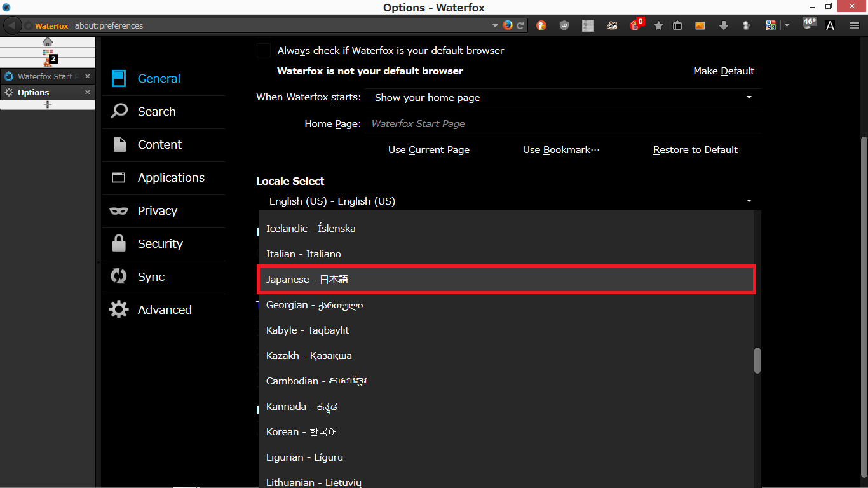The width and height of the screenshot is (868, 488).
Task: Expand the When Waterfox starts dropdown
Action: click(x=562, y=98)
